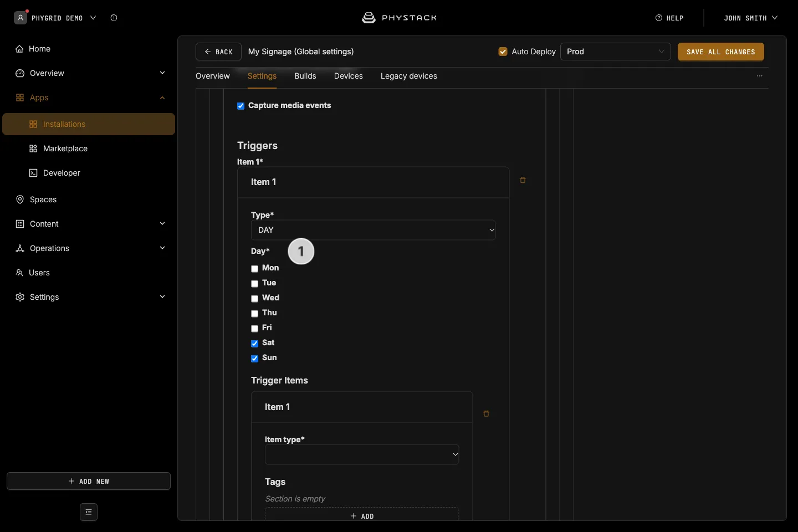Image resolution: width=798 pixels, height=532 pixels.
Task: Toggle the Auto Deploy checkbox
Action: click(x=503, y=52)
